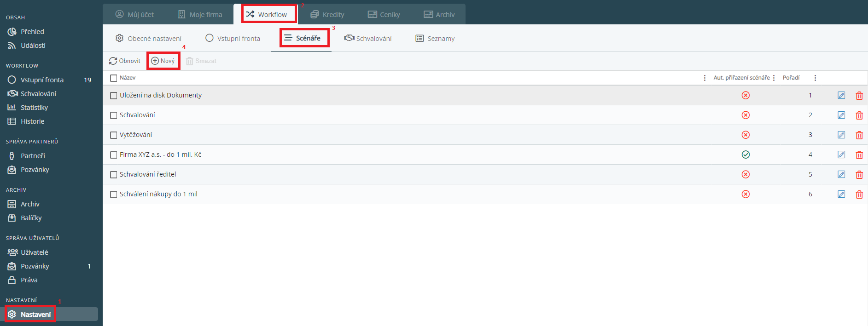Tick checkbox for Uložení na disk Dokumenty
868x326 pixels.
114,96
